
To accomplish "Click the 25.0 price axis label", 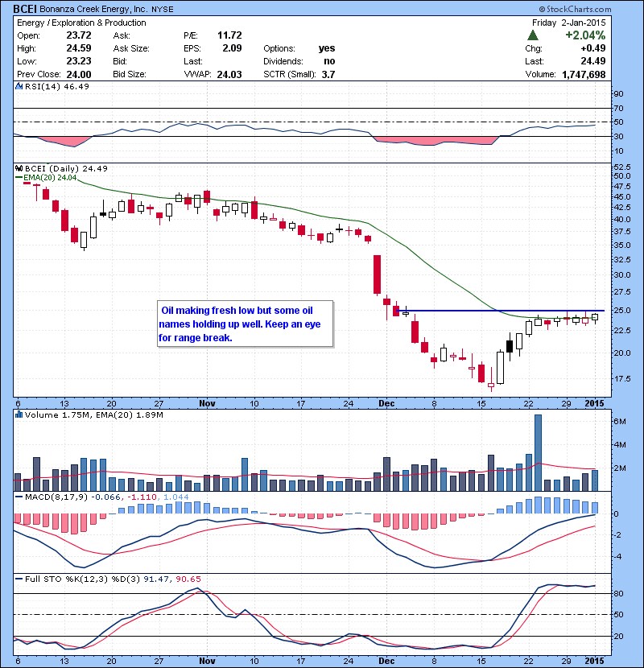I will point(622,310).
